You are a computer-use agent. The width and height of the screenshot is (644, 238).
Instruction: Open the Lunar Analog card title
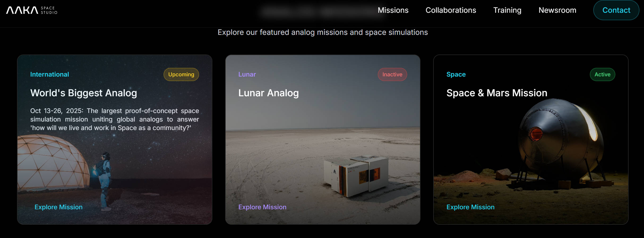coord(269,93)
